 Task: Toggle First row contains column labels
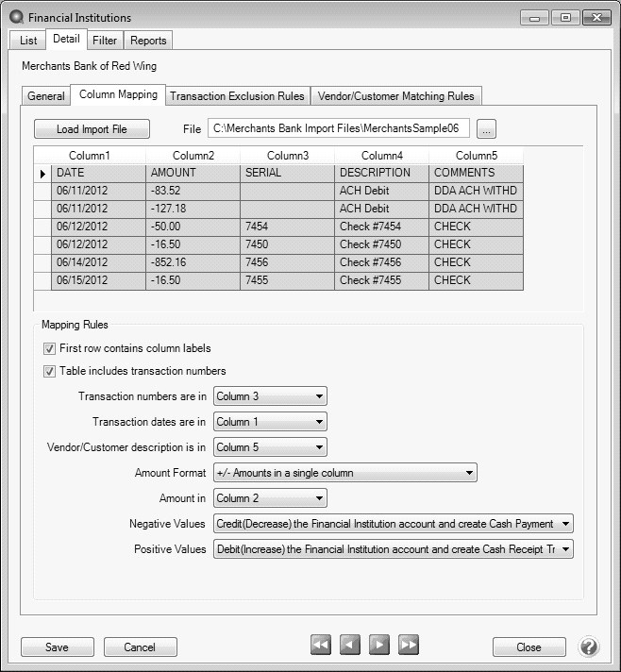click(50, 348)
